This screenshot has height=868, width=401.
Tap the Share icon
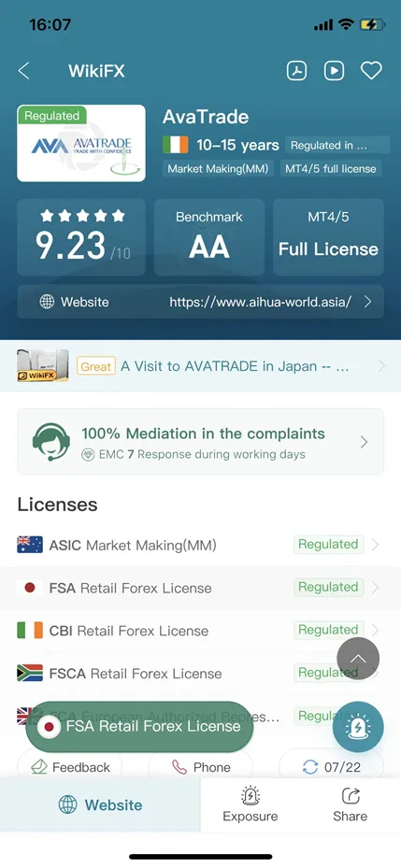(350, 804)
